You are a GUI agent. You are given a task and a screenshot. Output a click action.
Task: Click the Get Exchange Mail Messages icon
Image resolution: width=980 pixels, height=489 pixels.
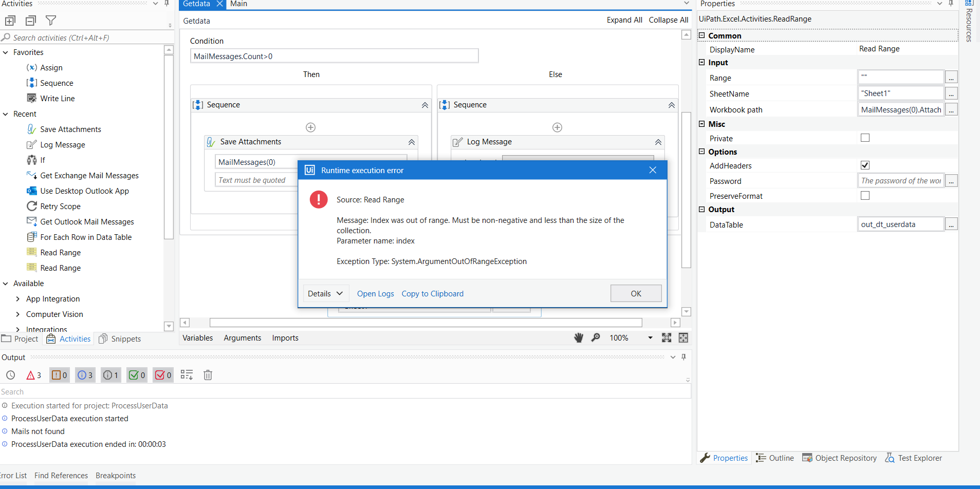pyautogui.click(x=32, y=176)
